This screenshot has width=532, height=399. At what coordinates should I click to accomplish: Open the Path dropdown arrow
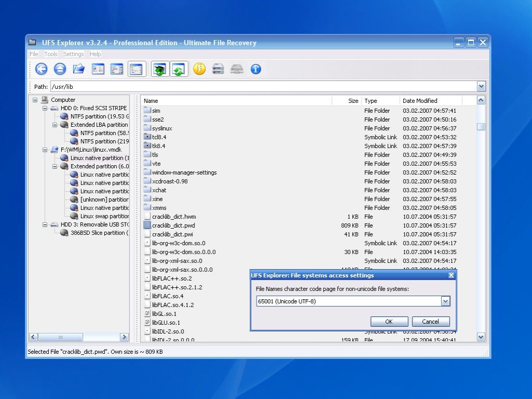tap(481, 87)
